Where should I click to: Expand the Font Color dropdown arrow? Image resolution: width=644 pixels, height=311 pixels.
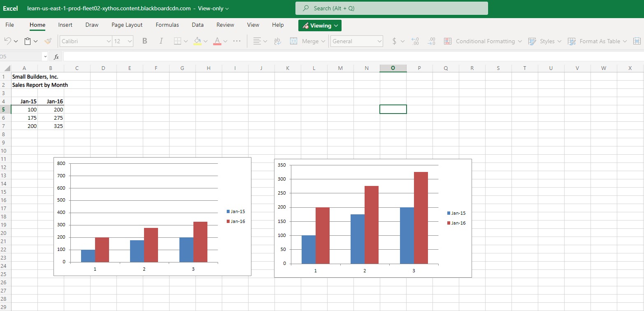[x=226, y=41]
